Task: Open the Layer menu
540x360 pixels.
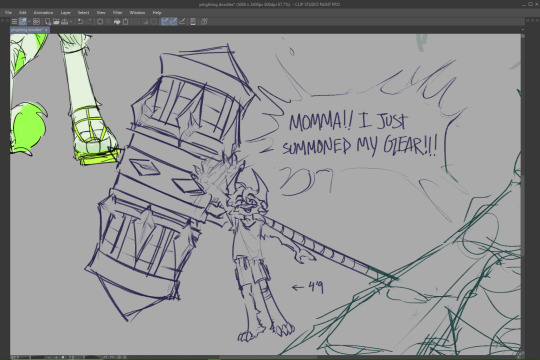Action: [x=65, y=13]
